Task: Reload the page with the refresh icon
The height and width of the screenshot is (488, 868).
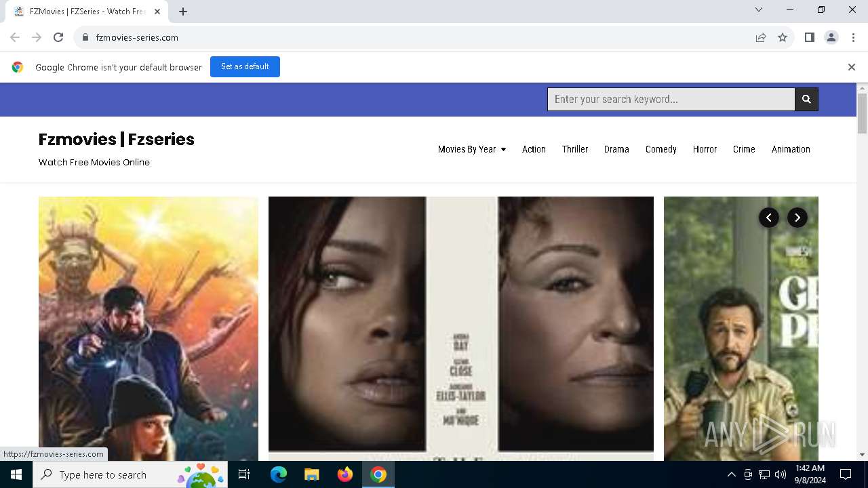Action: 58,37
